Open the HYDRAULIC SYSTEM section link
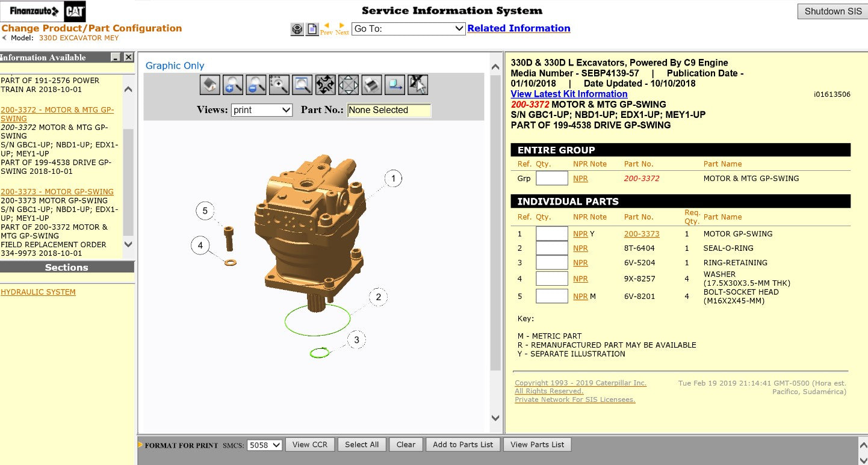Viewport: 868px width, 465px height. (38, 292)
